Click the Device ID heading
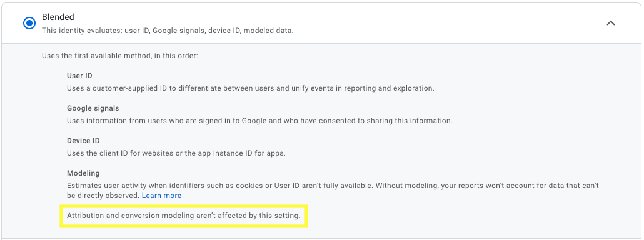Viewport: 644px width, 240px height. click(x=83, y=141)
